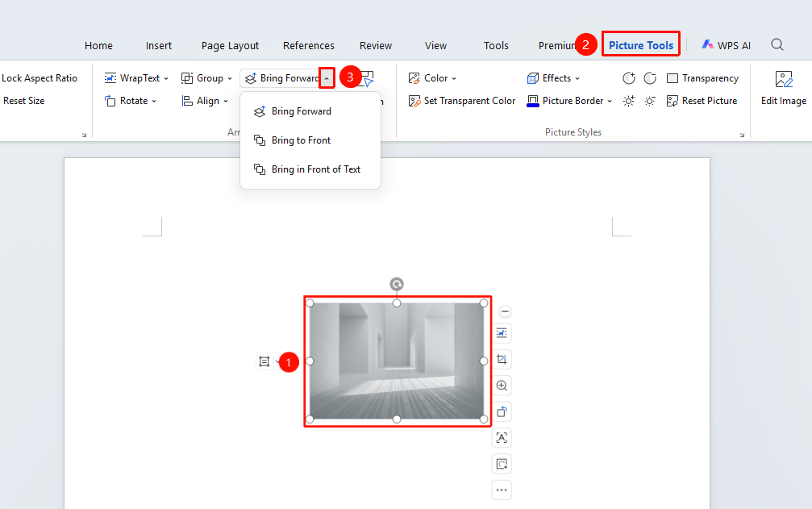Click the Transparency button
The height and width of the screenshot is (509, 812).
click(x=702, y=78)
